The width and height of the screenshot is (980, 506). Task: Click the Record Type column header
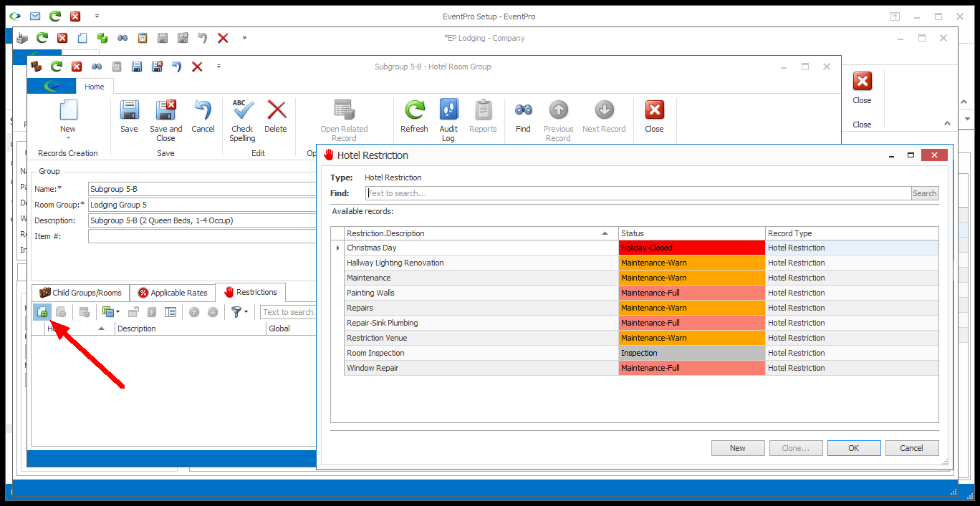pos(852,233)
